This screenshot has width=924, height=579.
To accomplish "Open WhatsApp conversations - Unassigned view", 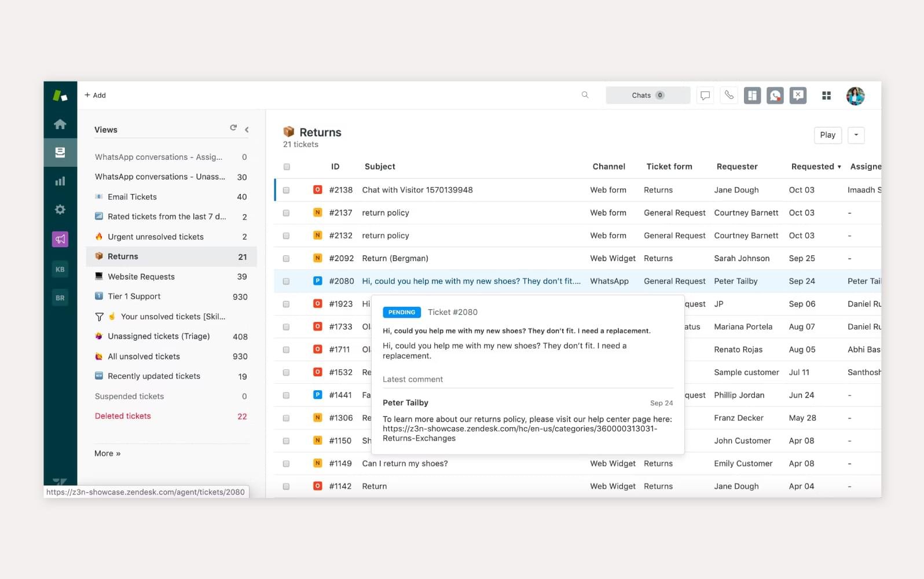I will tap(171, 177).
